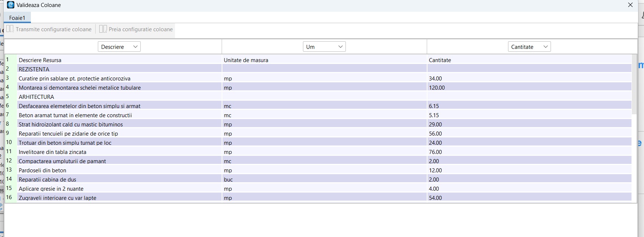This screenshot has width=644, height=237.
Task: Click Preia configuratie coloane button
Action: coord(136,29)
